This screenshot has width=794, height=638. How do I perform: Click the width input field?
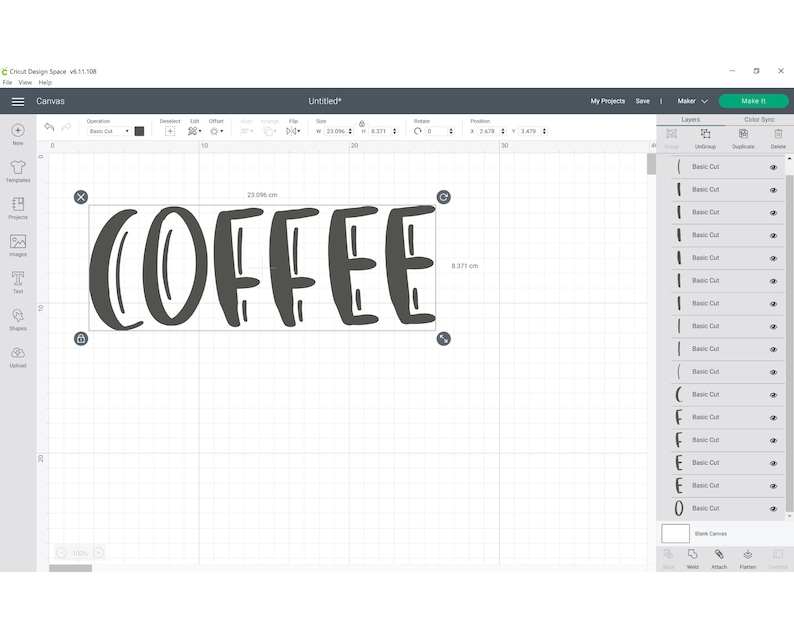(x=335, y=131)
